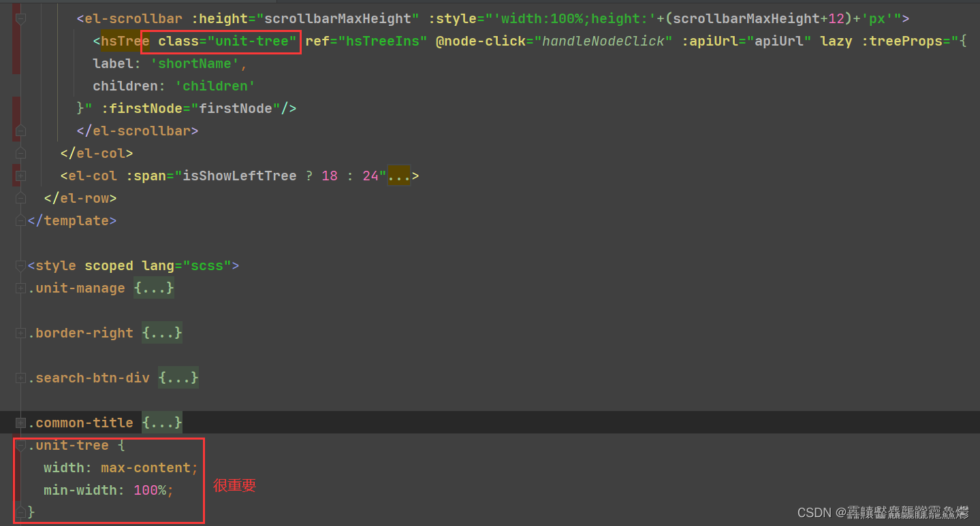Image resolution: width=980 pixels, height=526 pixels.
Task: Click the scoped keyword in style tag
Action: coord(109,265)
